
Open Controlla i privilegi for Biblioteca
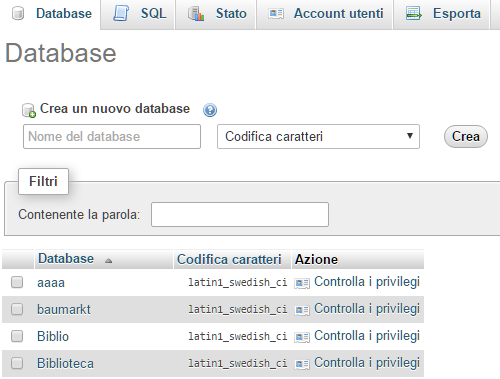coord(367,363)
